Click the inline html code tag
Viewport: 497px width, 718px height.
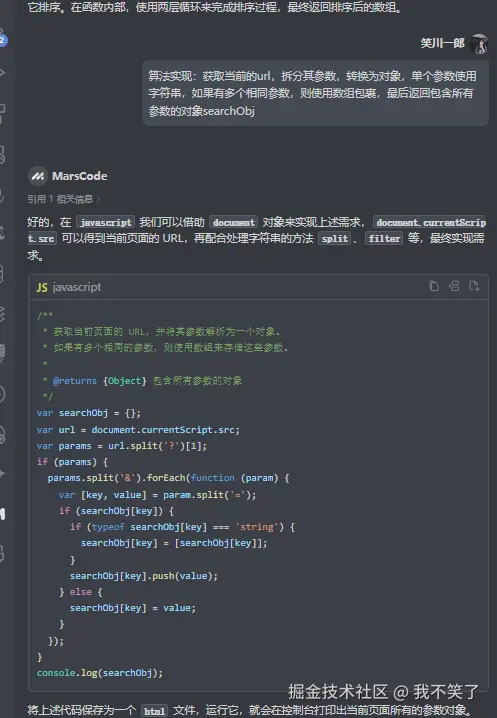click(x=154, y=711)
